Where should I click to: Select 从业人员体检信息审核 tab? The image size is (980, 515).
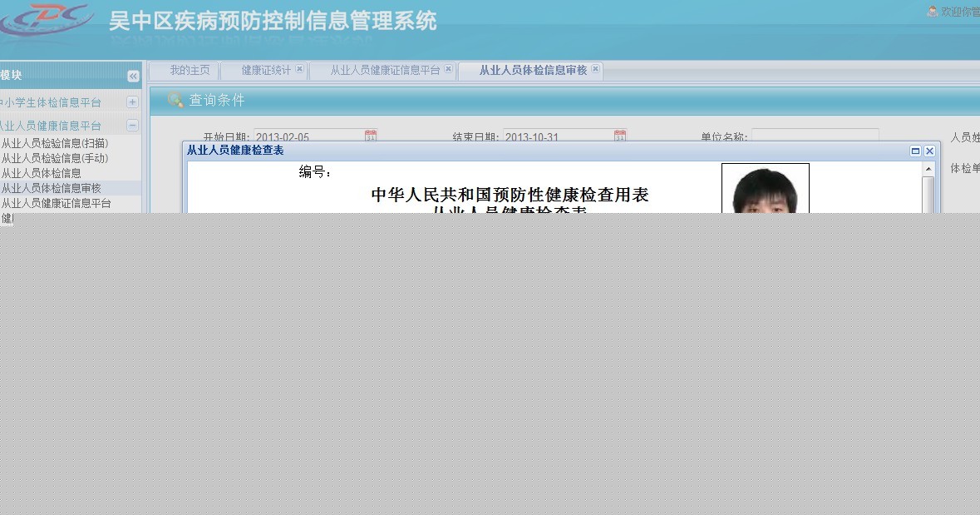coord(533,71)
